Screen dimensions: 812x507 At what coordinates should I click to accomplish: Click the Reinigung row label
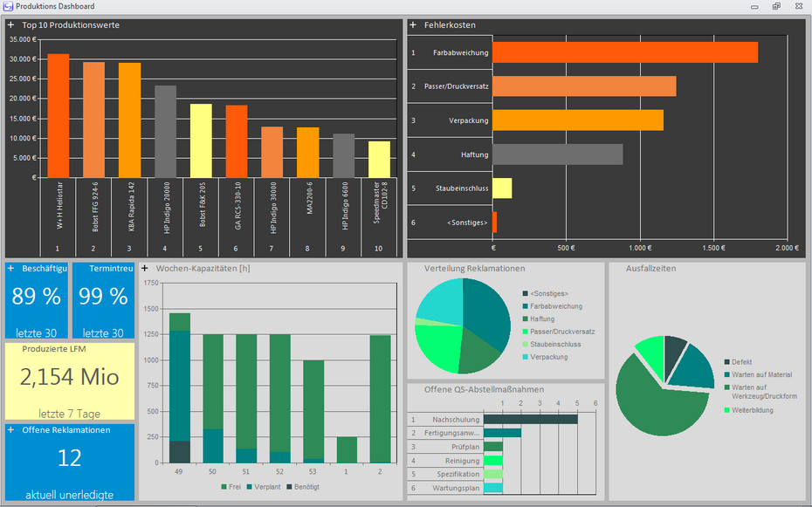pos(463,461)
